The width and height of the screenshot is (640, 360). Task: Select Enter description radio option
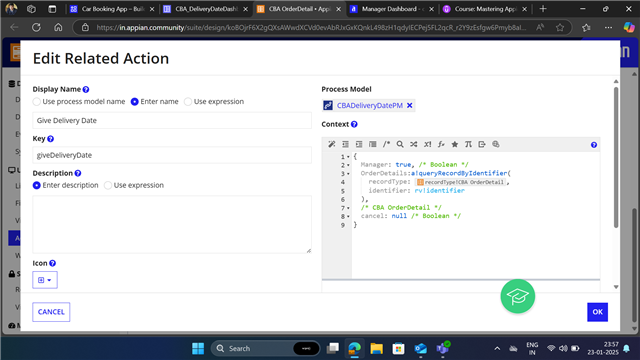pos(37,185)
